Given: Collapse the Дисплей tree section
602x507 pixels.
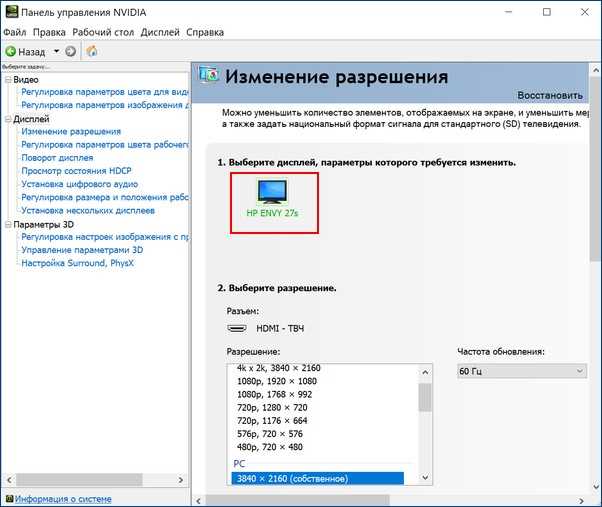Looking at the screenshot, I should (7, 119).
